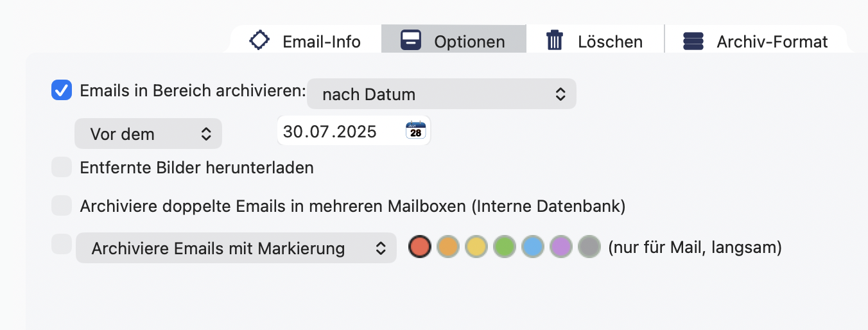Viewport: 868px width, 330px height.
Task: Open the Löschen tab
Action: click(595, 40)
